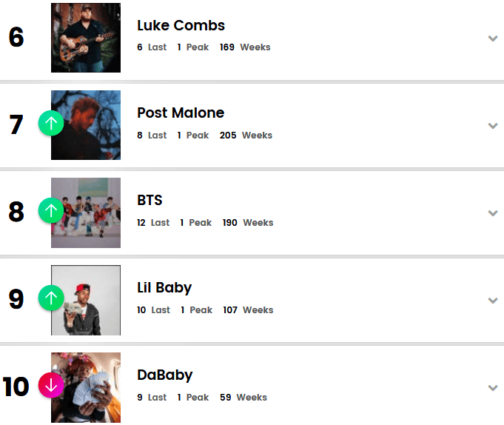
Task: Click the rank number 6
Action: (16, 38)
